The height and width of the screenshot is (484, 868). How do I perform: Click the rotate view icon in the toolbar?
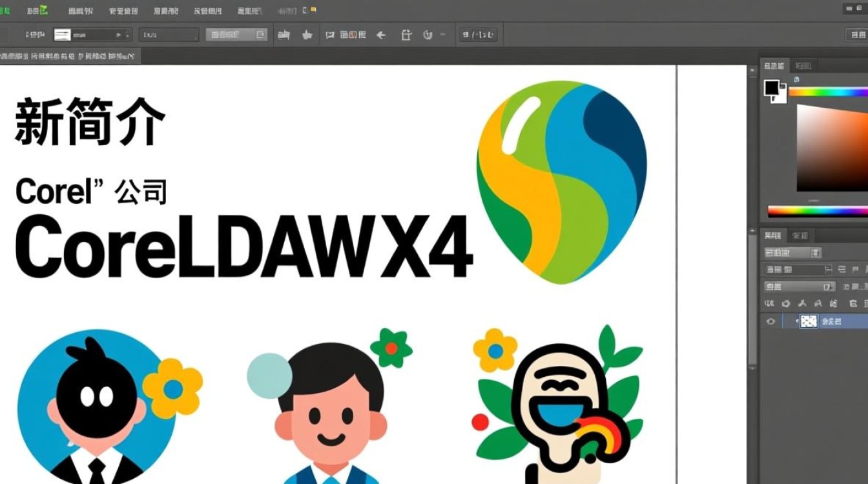pyautogui.click(x=426, y=34)
